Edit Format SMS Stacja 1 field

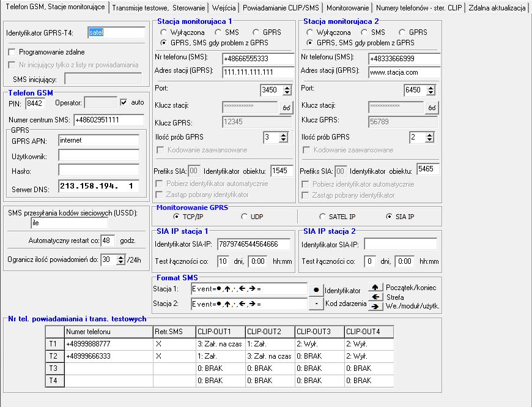pos(249,289)
